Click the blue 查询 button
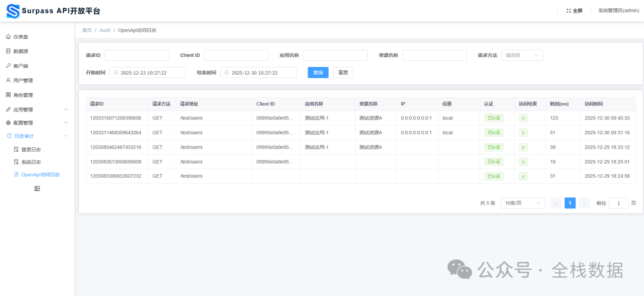Screen dimensions: 644x296 coord(318,73)
